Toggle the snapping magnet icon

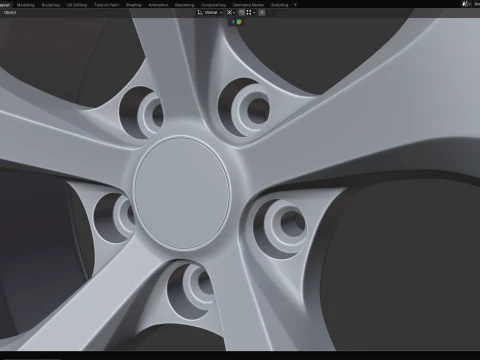[242, 13]
